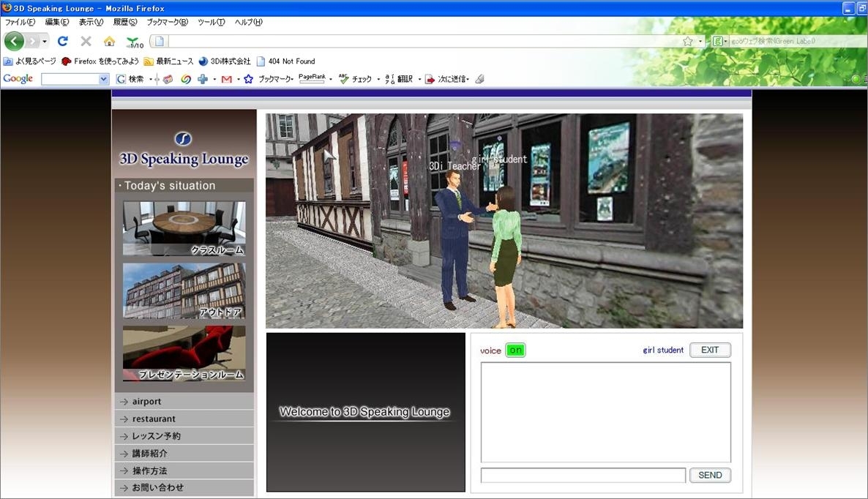Click the highlighter icon on Google toolbar
This screenshot has height=499, width=868.
coord(480,79)
